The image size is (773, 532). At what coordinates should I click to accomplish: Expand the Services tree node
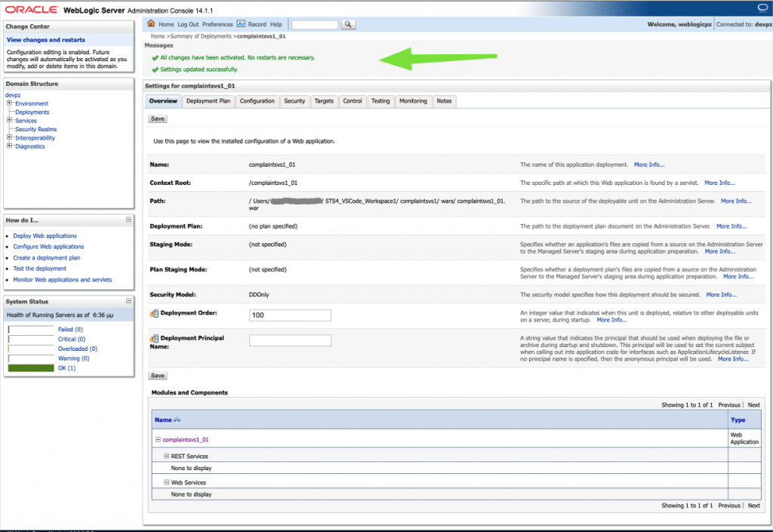click(9, 120)
